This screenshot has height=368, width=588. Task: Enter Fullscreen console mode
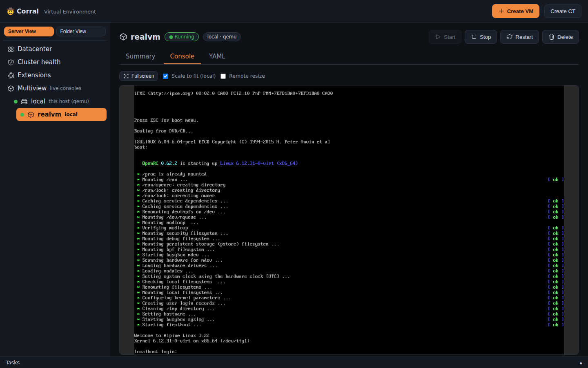click(139, 76)
